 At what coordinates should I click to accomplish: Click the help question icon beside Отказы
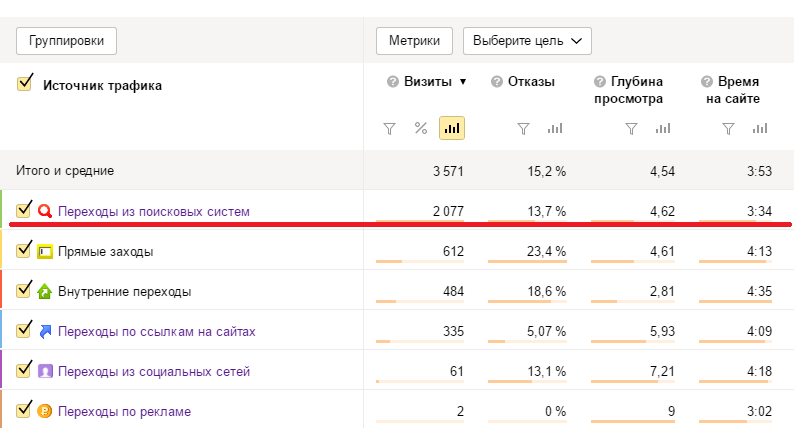(x=497, y=82)
